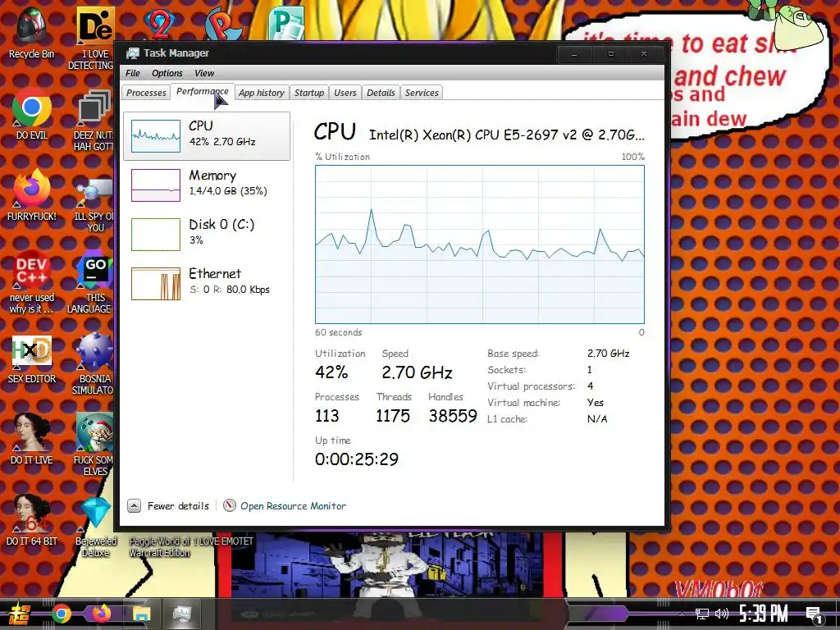Click the Open Resource Monitor link

click(293, 505)
